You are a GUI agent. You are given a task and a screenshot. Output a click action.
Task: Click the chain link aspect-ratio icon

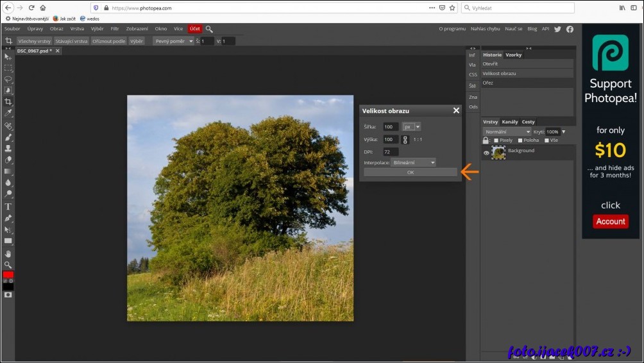405,139
